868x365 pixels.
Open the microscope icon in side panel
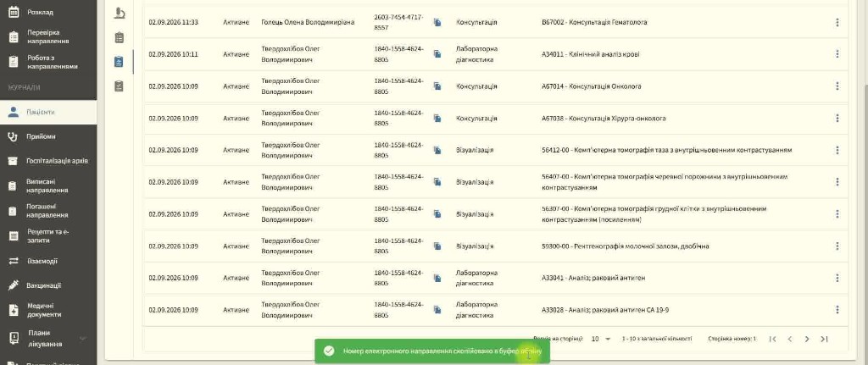119,13
